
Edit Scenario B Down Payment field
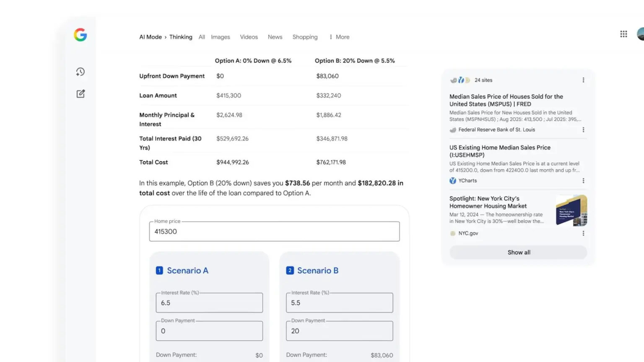pos(339,331)
